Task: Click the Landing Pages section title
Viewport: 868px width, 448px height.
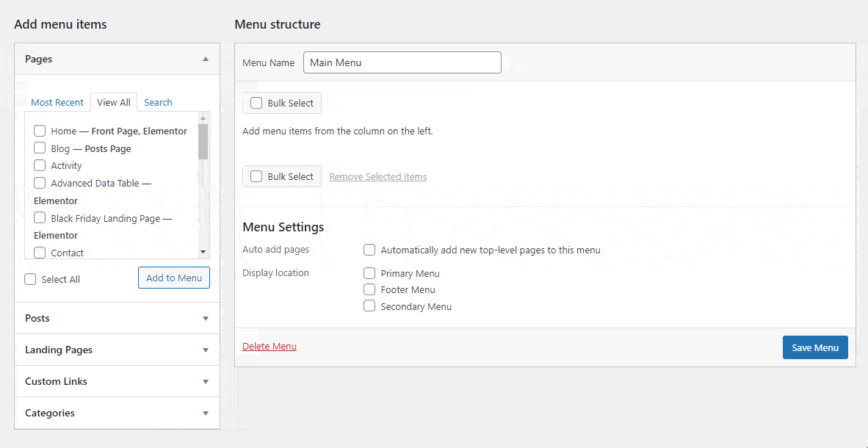Action: 59,350
